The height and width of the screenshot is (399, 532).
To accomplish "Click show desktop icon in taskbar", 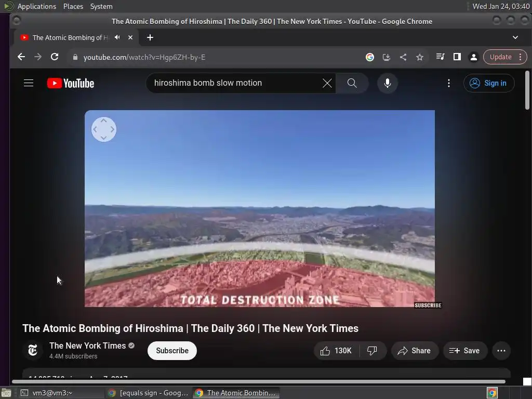I will point(6,393).
